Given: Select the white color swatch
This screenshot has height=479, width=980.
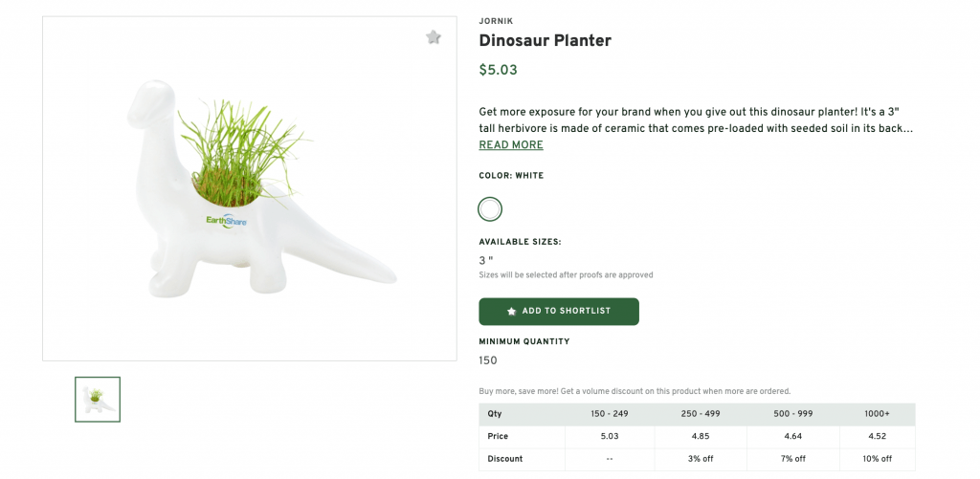Looking at the screenshot, I should point(490,209).
